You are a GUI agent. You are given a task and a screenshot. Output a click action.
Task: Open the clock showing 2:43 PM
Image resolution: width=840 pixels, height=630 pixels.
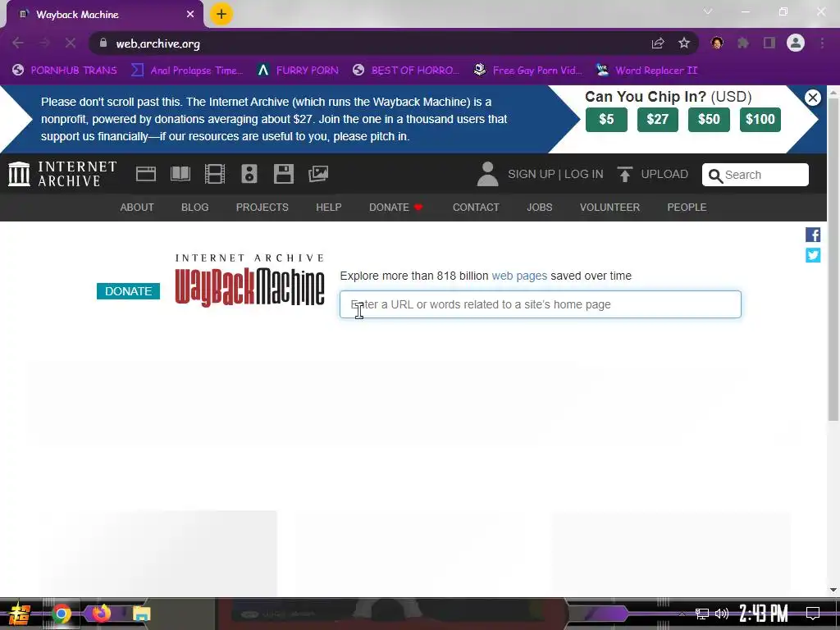pyautogui.click(x=764, y=614)
